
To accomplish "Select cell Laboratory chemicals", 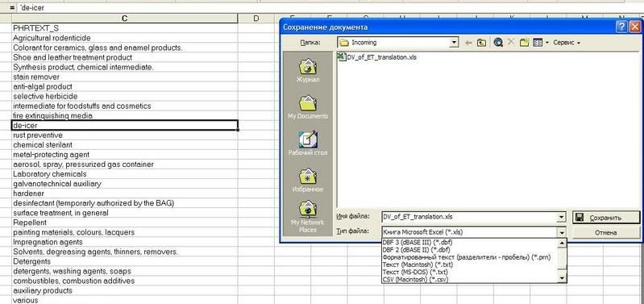I will pyautogui.click(x=124, y=174).
